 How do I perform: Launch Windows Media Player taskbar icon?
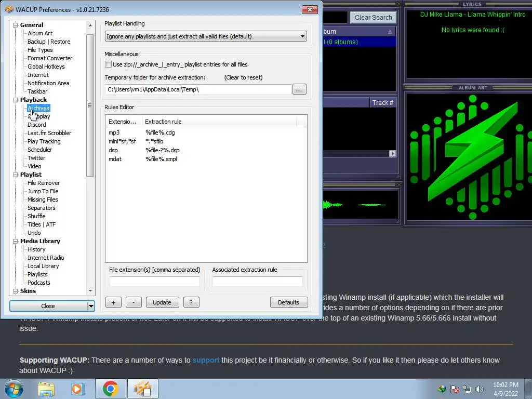pos(77,389)
